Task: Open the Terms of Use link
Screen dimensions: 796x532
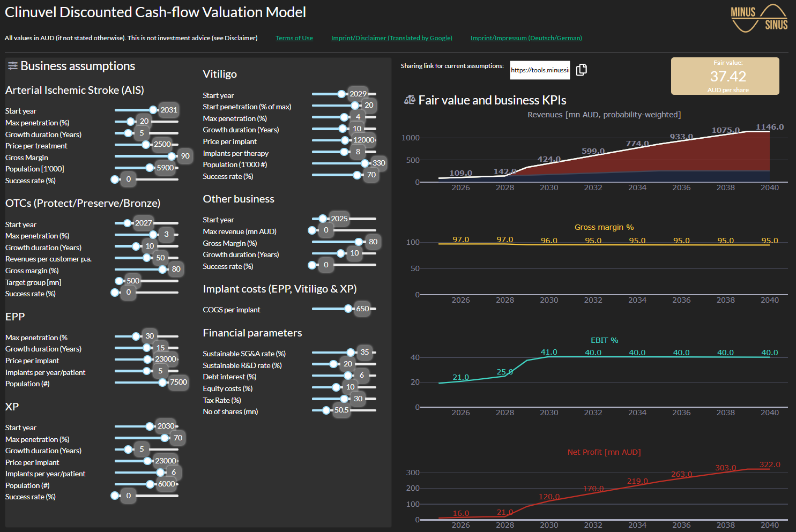Action: (x=294, y=38)
